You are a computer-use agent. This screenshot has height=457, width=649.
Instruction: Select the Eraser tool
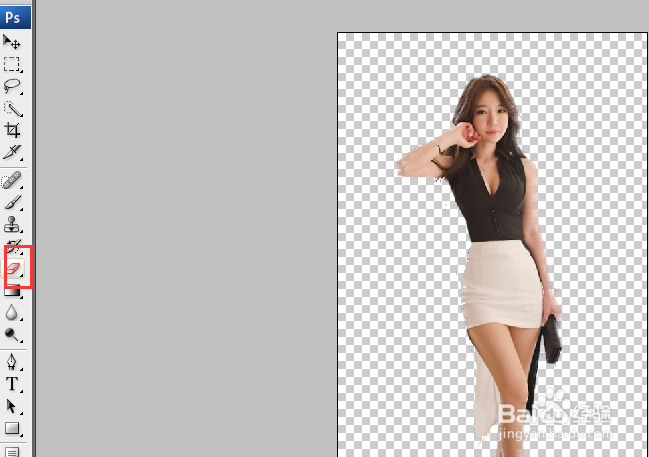[14, 268]
